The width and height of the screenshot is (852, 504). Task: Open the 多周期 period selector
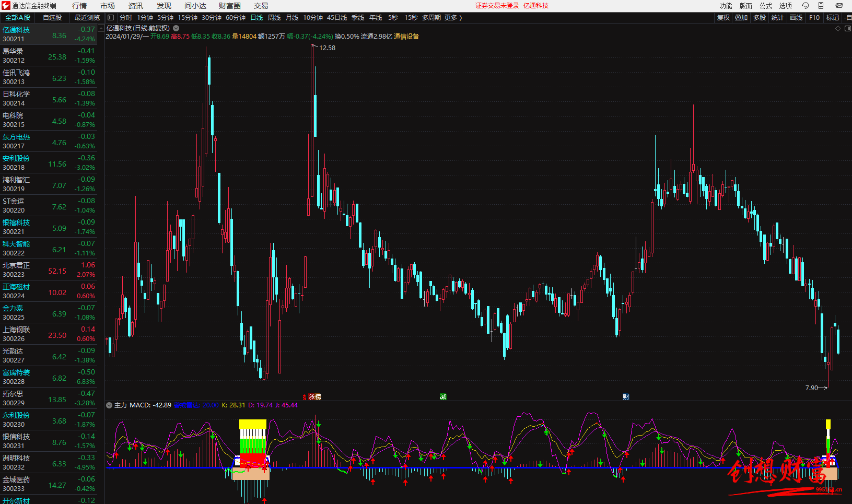(431, 18)
